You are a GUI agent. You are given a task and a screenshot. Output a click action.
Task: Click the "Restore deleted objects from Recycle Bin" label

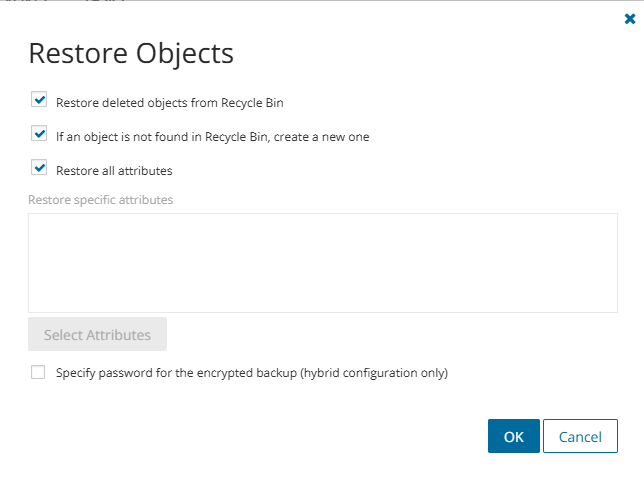click(x=170, y=102)
